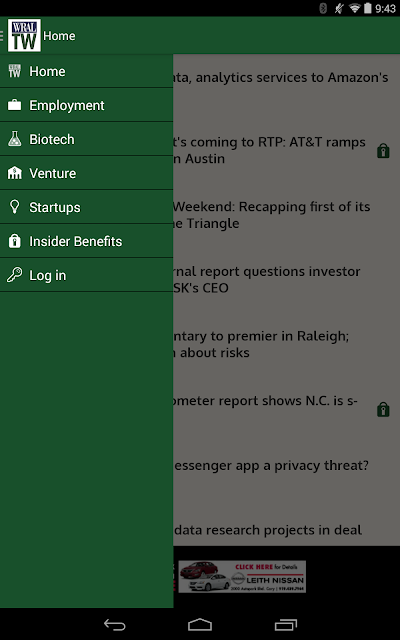The height and width of the screenshot is (640, 400).
Task: Click the padlock icon beside Insider Benefits
Action: click(x=14, y=241)
